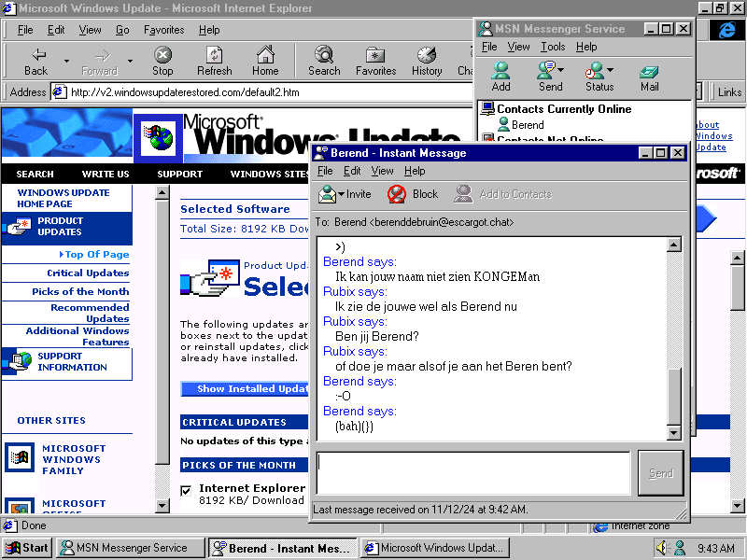The height and width of the screenshot is (560, 747).
Task: Click the Add contact icon in Messenger
Action: coord(500,77)
